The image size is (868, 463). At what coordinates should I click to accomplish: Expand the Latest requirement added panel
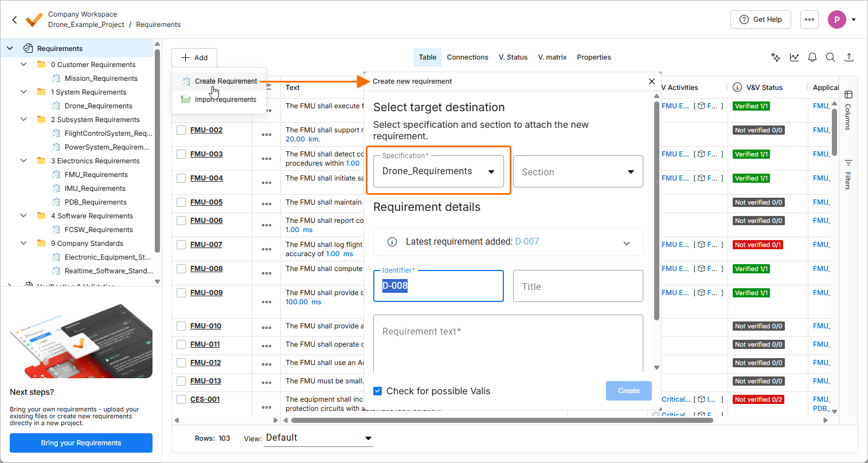coord(627,242)
